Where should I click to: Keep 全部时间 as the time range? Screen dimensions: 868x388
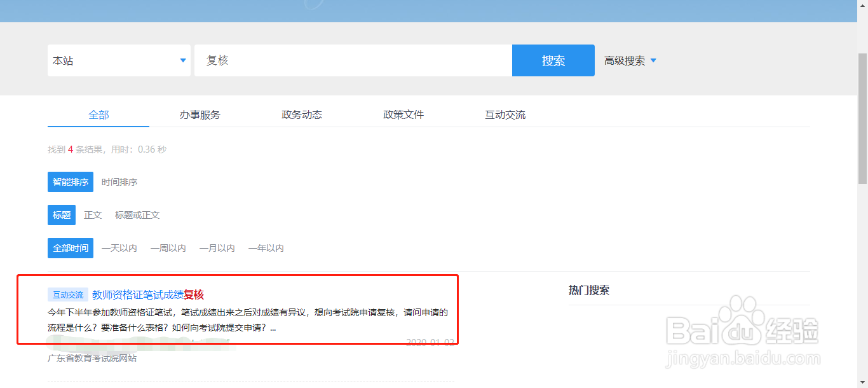(70, 248)
